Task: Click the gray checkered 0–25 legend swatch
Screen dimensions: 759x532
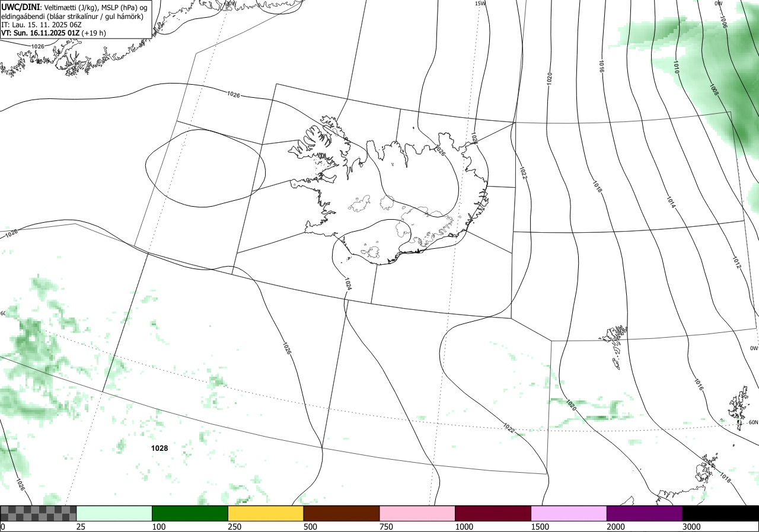Action: [39, 513]
